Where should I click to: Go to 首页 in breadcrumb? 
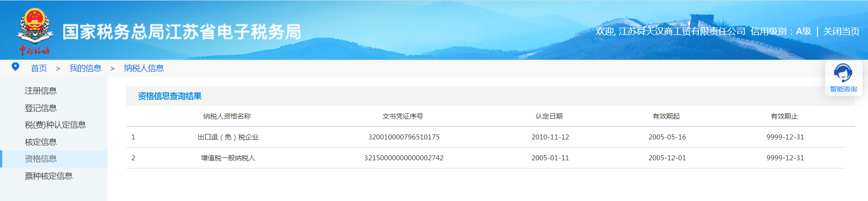click(39, 68)
